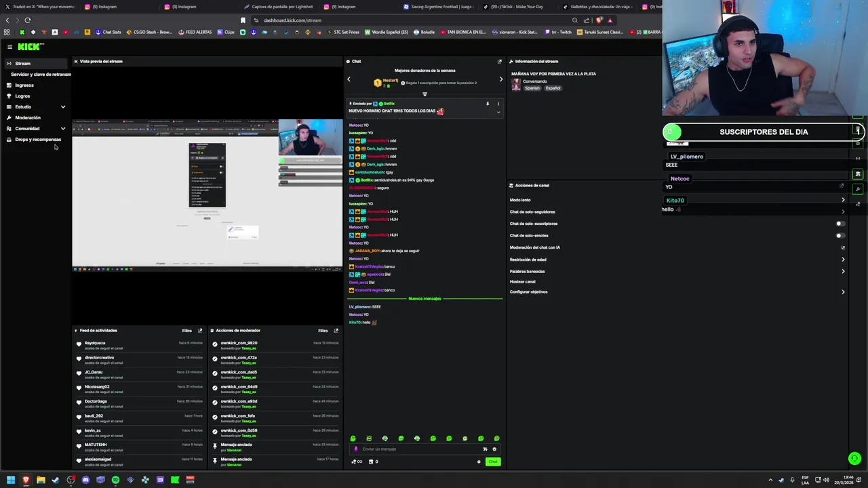Image resolution: width=868 pixels, height=488 pixels.
Task: Show next top donor in chat
Action: point(501,79)
